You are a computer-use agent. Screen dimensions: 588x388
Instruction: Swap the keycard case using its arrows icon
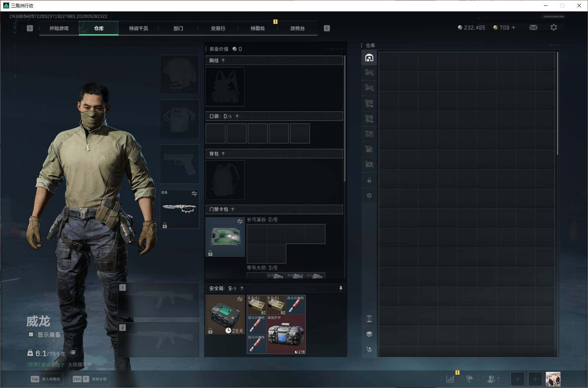pos(240,221)
